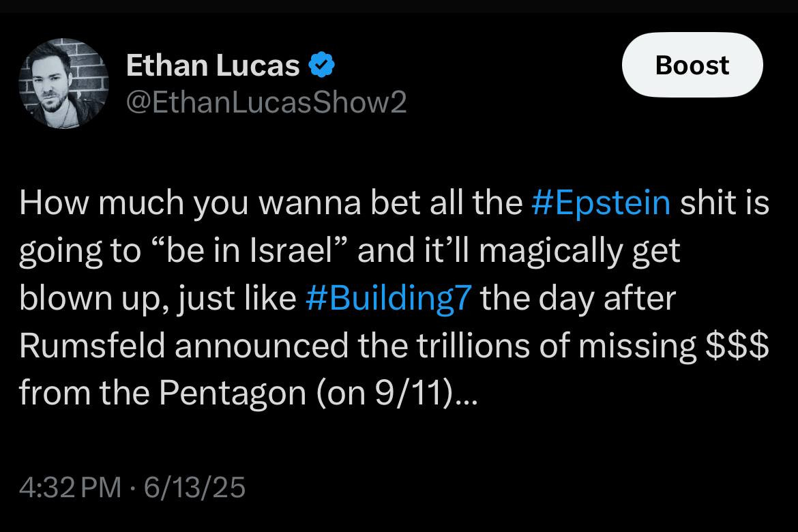Click the words "blown up" in the post
The width and height of the screenshot is (798, 532).
click(x=95, y=299)
